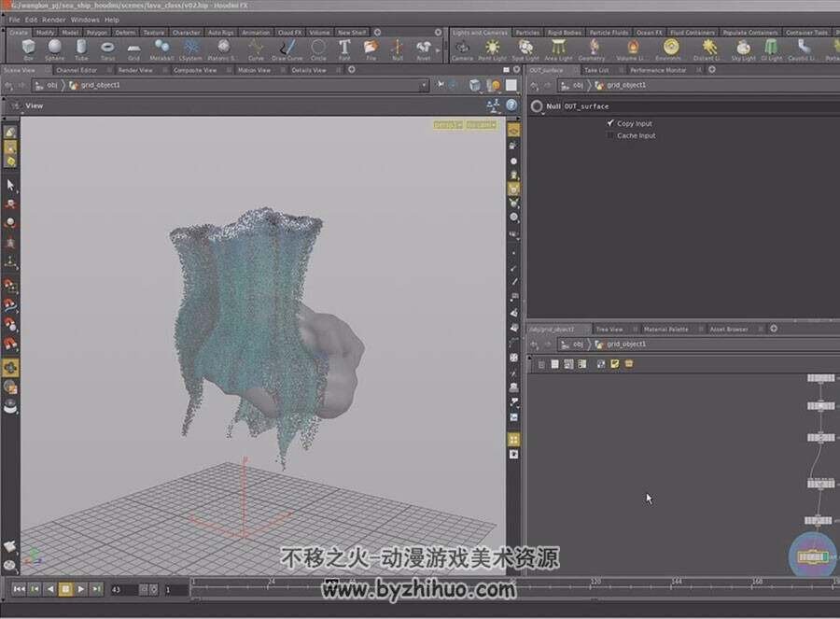Add a new shelf tab after New Shelf
The image size is (840, 619).
[x=377, y=32]
